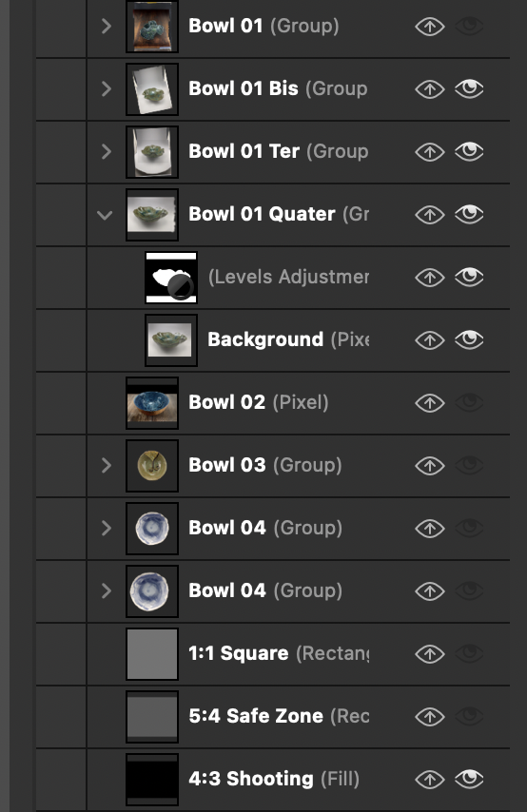
Task: Hide the Bowl 01 Ter group
Action: [469, 151]
